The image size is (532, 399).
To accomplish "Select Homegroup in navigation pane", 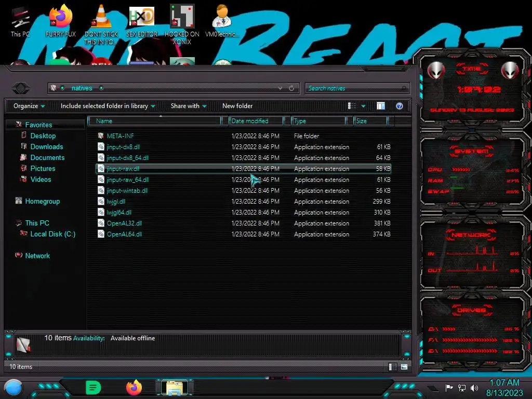I will click(x=43, y=201).
